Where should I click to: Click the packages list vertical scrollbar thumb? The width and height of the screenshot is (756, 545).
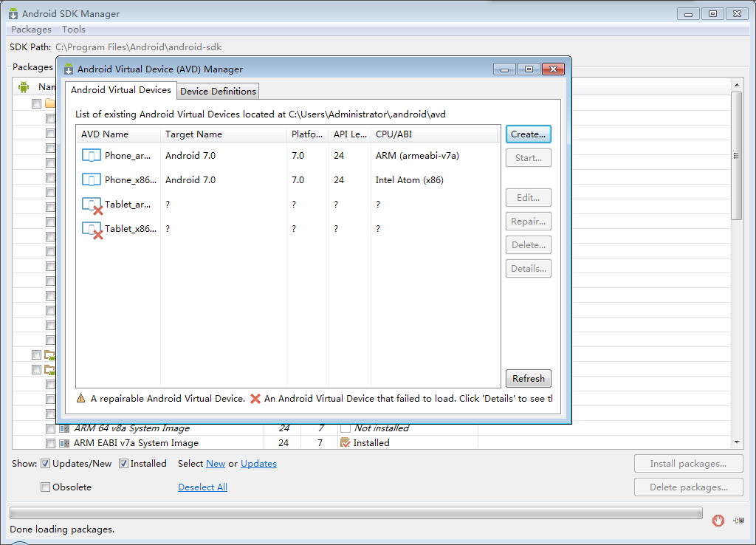(x=737, y=156)
